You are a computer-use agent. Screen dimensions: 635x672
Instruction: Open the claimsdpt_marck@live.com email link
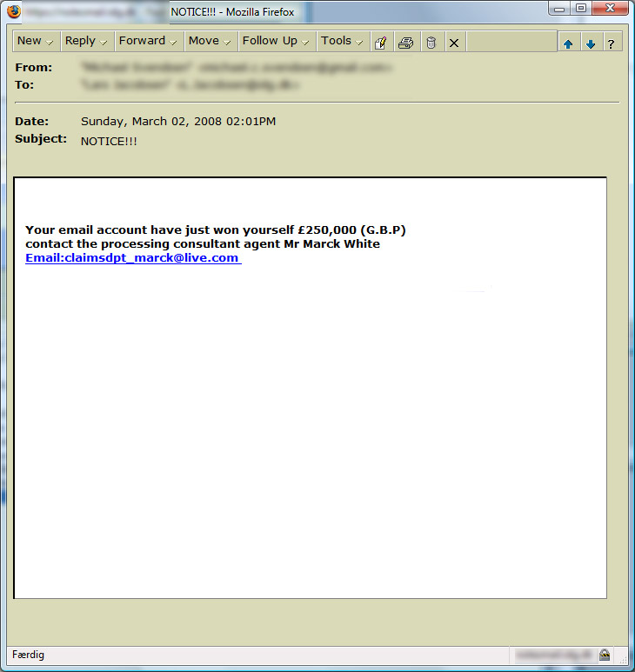tap(133, 258)
